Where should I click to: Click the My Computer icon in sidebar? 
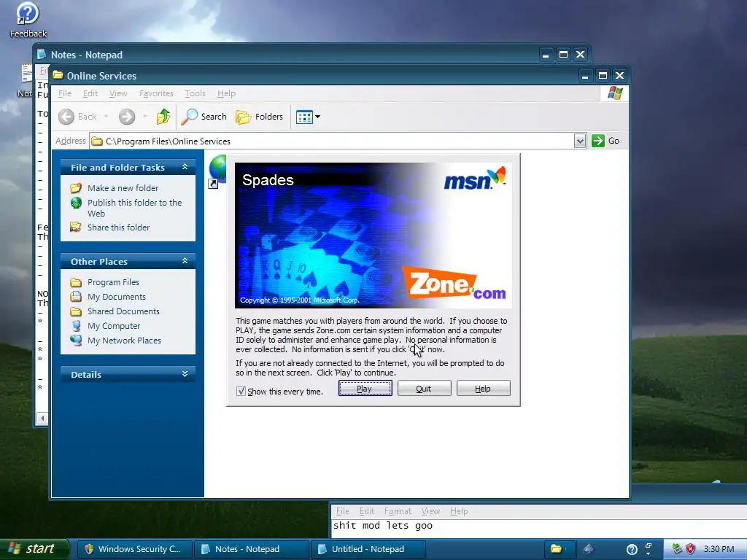tap(76, 326)
